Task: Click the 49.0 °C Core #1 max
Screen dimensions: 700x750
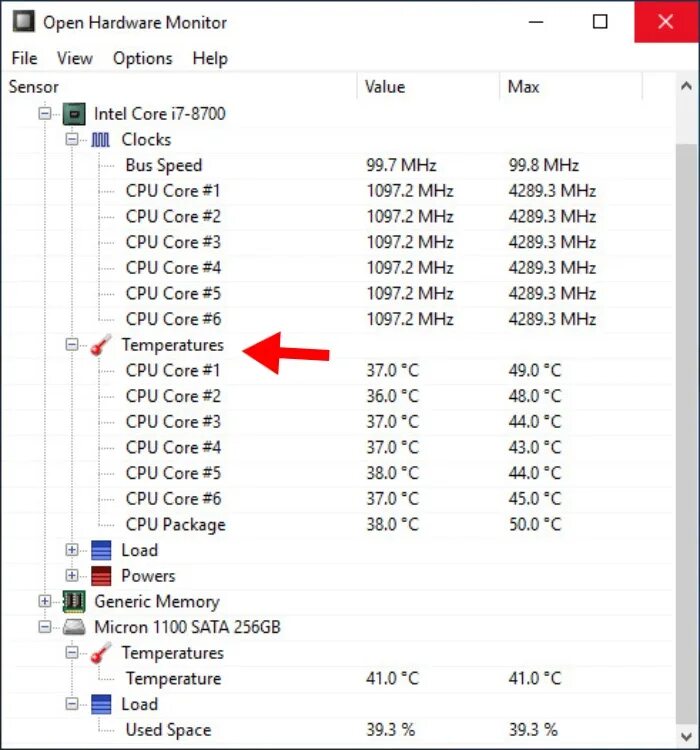Action: pos(535,371)
